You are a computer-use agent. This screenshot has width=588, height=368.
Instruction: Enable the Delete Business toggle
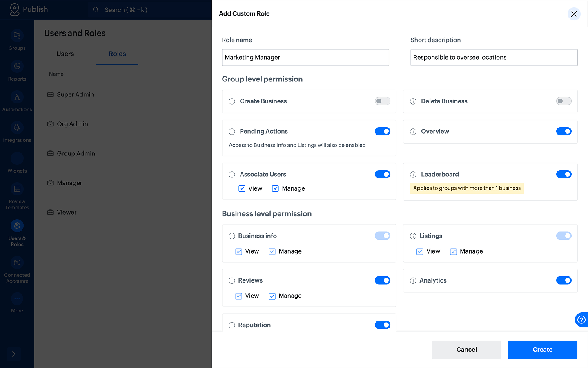(564, 101)
